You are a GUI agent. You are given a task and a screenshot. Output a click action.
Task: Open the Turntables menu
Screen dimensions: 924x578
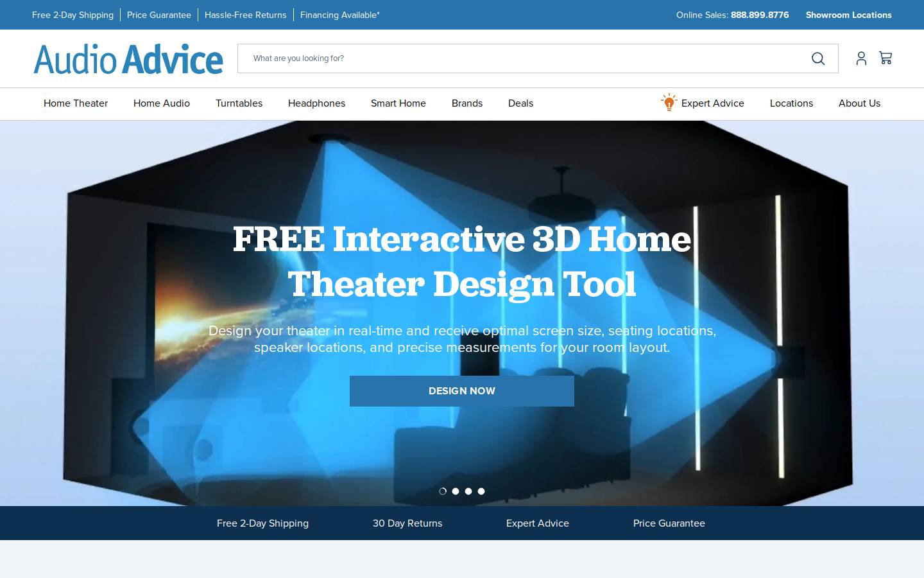tap(239, 103)
